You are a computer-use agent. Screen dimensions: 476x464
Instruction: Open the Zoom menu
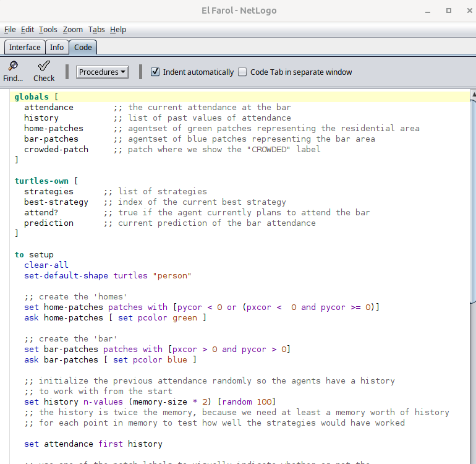click(72, 29)
